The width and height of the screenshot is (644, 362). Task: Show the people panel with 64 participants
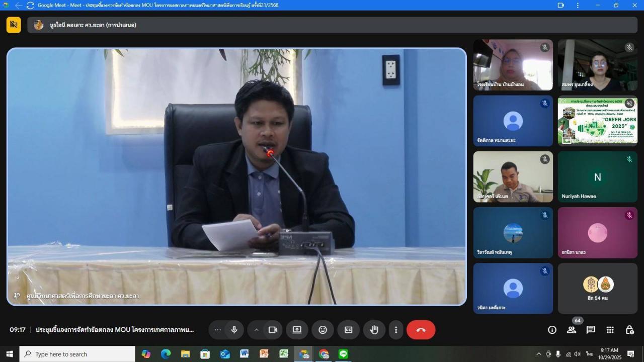(x=572, y=330)
